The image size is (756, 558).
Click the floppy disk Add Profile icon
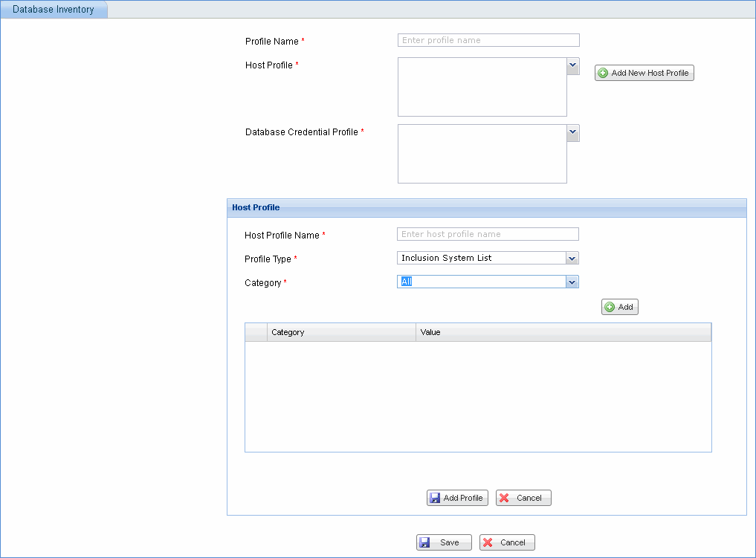(x=435, y=498)
